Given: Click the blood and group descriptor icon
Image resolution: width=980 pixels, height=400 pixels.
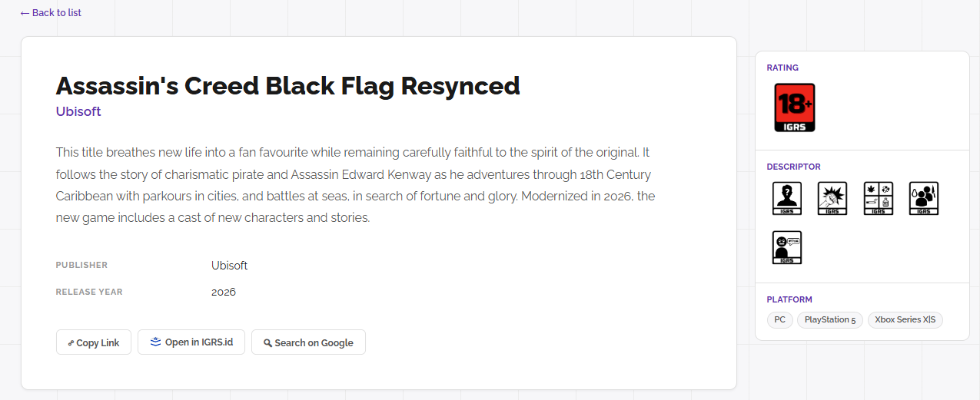Looking at the screenshot, I should (923, 198).
